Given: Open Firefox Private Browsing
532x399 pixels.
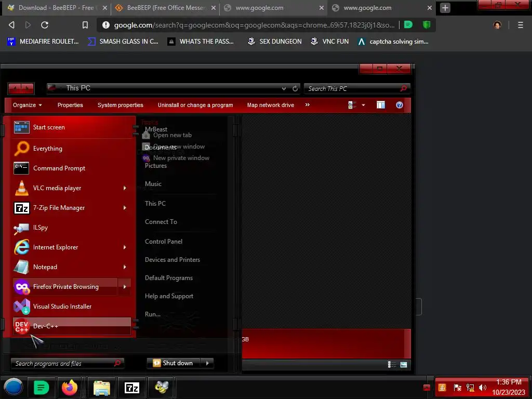Looking at the screenshot, I should click(65, 287).
